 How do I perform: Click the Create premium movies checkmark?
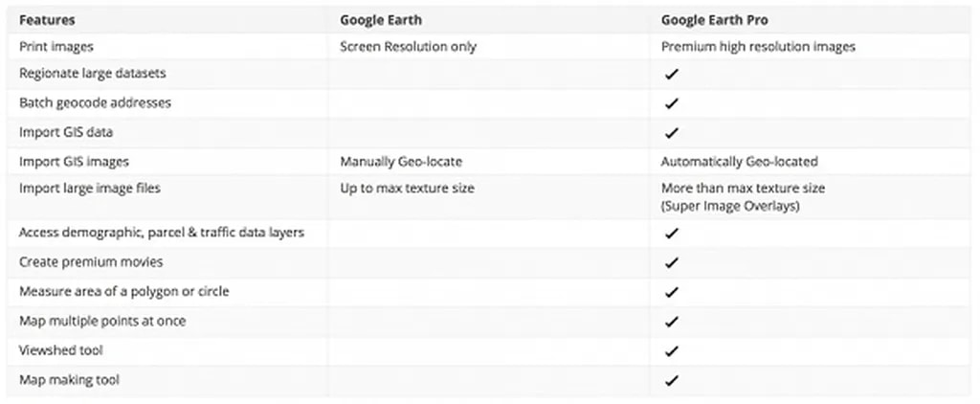(671, 262)
